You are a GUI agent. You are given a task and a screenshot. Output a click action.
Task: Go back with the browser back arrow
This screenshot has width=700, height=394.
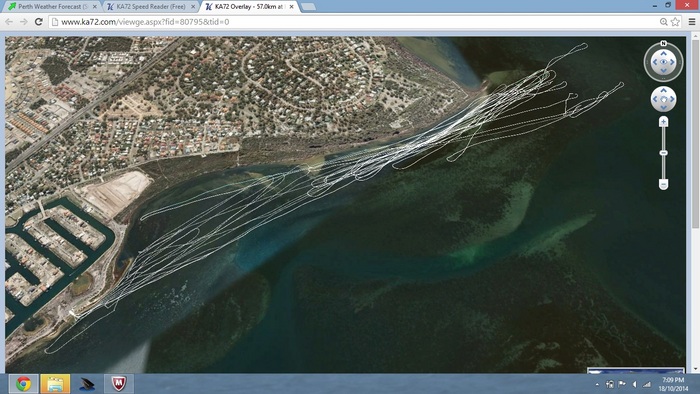pos(9,21)
